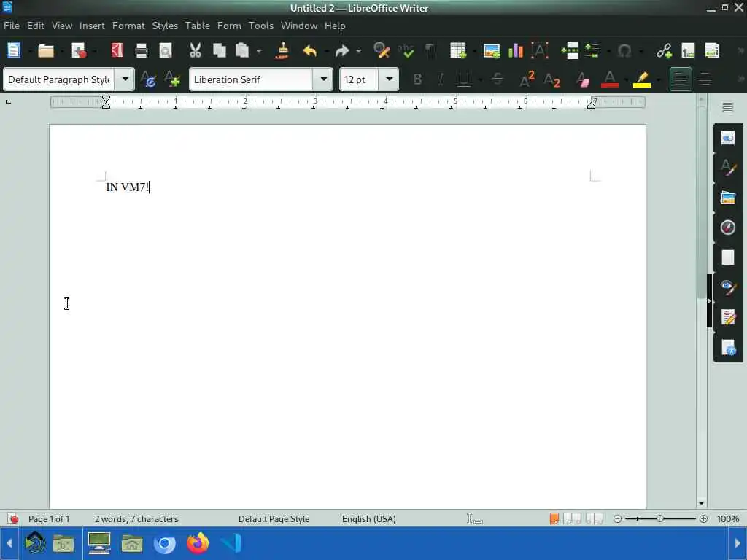Insert a chart
747x560 pixels.
click(x=516, y=50)
